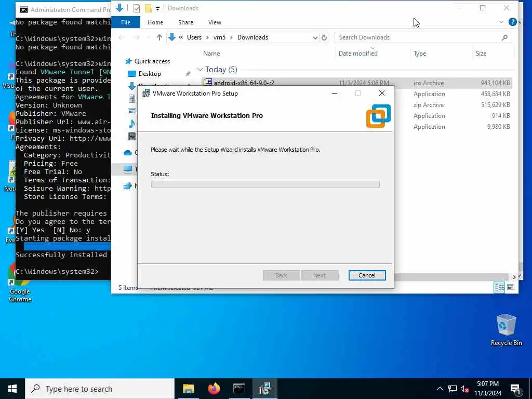Viewport: 532px width, 399px height.
Task: Click the horizontal scrollbar right arrow
Action: tap(514, 277)
